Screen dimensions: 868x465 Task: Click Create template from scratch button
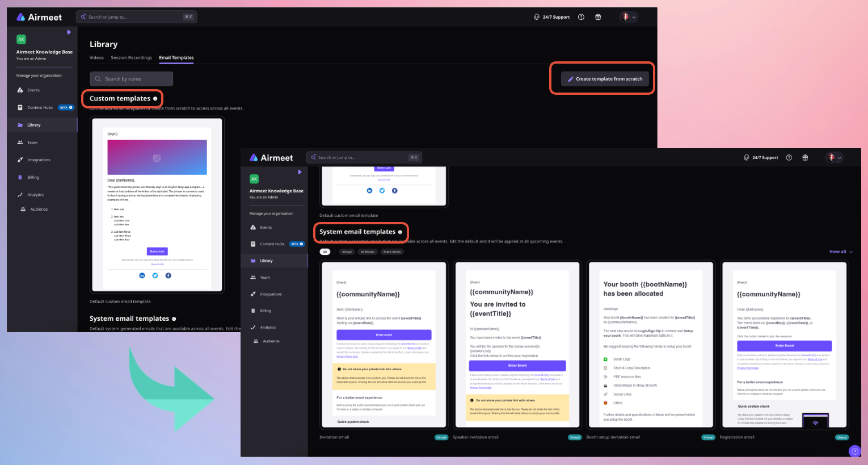[605, 79]
